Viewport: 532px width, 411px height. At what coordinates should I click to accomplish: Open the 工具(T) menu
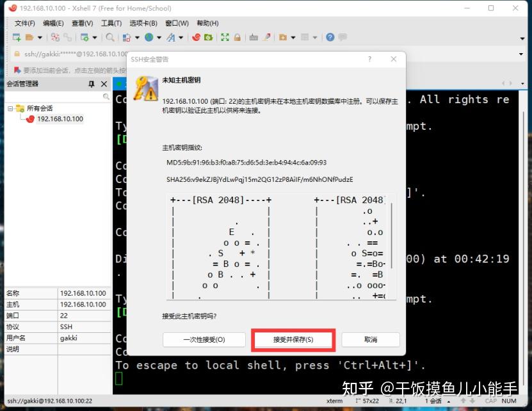110,23
